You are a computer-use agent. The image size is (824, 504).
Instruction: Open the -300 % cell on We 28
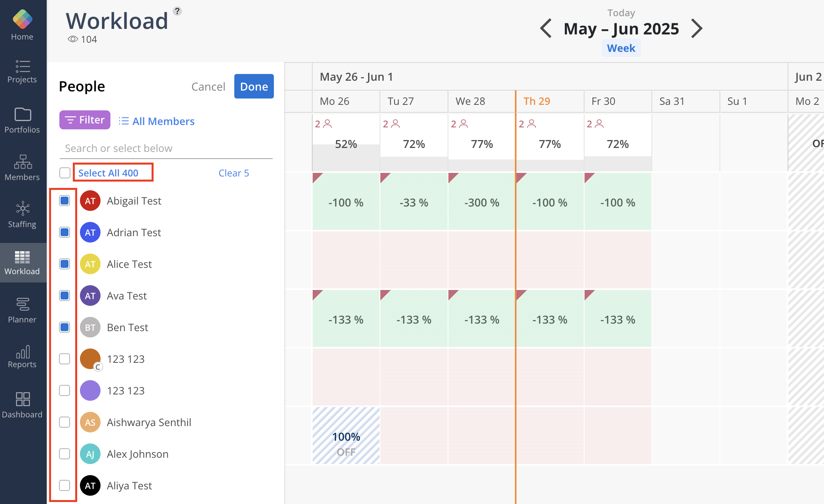point(482,201)
